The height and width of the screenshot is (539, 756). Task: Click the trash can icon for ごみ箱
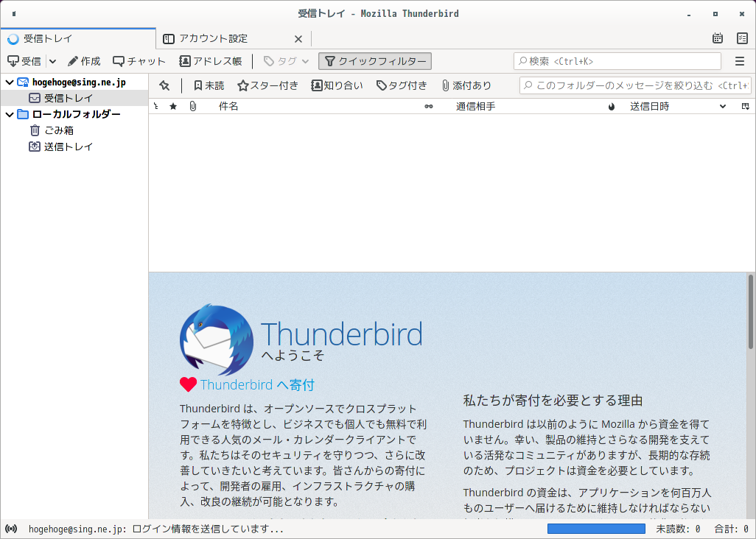[x=35, y=130]
